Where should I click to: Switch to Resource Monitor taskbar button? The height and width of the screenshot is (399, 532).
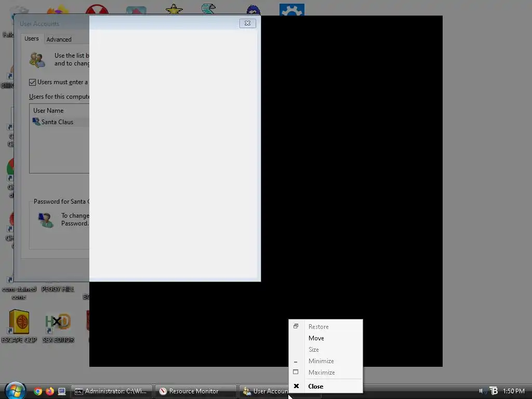195,391
